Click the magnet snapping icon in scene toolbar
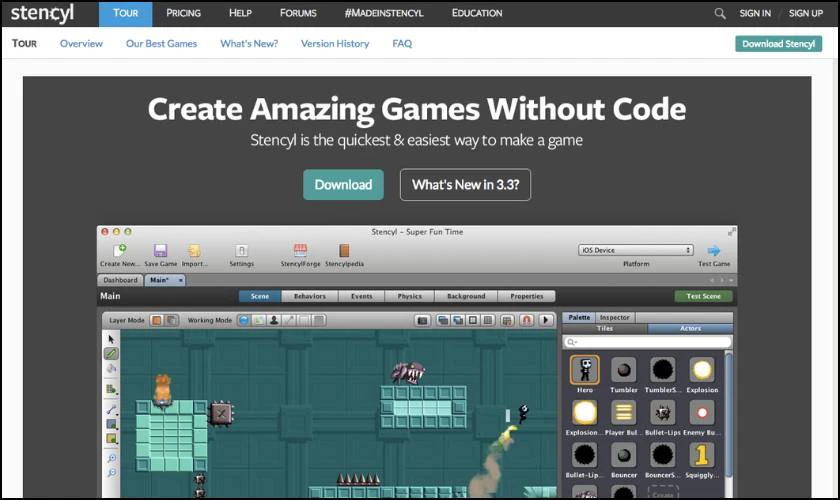Screen dimensions: 840x500 click(527, 320)
